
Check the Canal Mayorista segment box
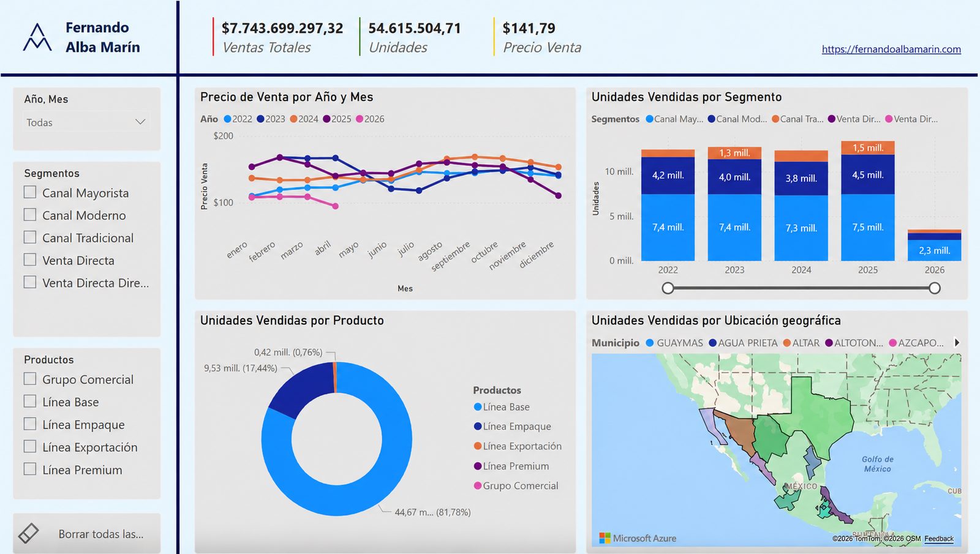(30, 192)
